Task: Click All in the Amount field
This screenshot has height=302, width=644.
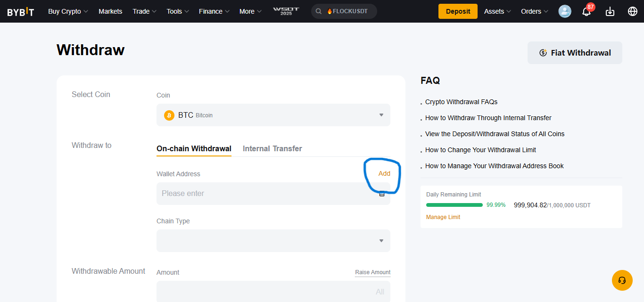Action: (380, 292)
